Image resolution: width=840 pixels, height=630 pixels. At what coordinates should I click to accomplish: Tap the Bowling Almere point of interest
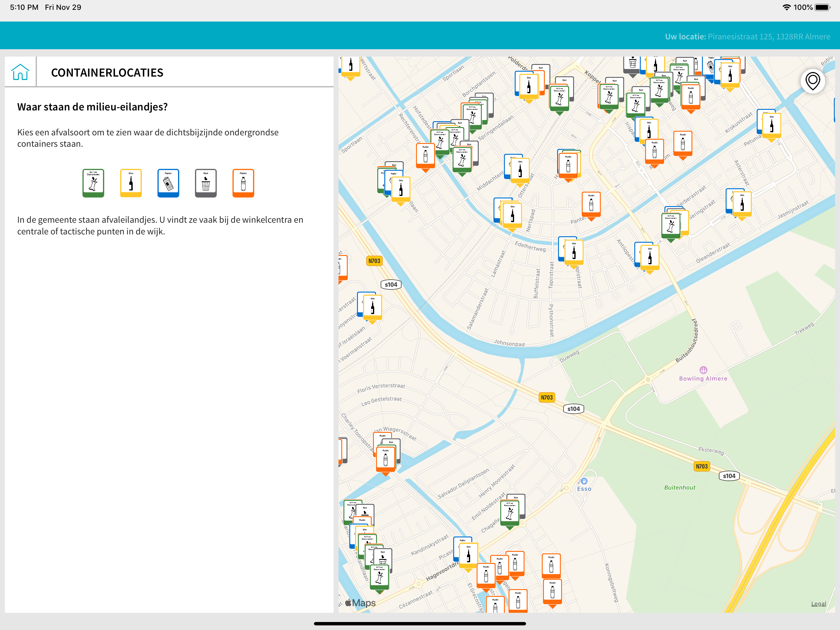point(703,370)
